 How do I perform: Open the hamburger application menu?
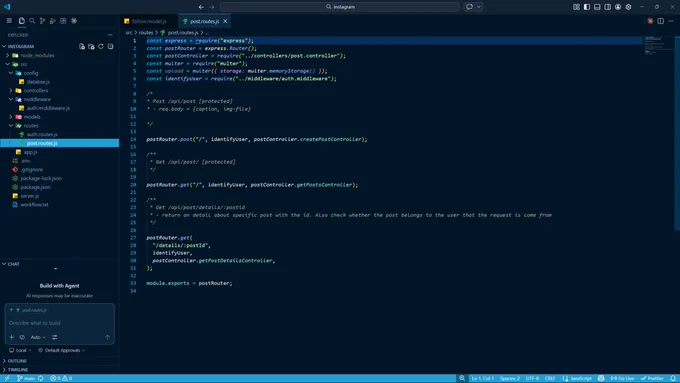(x=9, y=21)
